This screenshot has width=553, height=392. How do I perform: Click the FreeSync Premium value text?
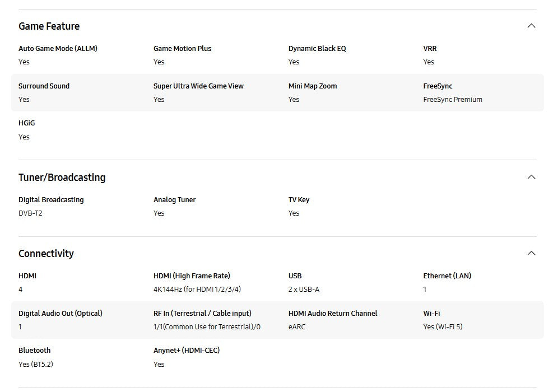point(452,100)
